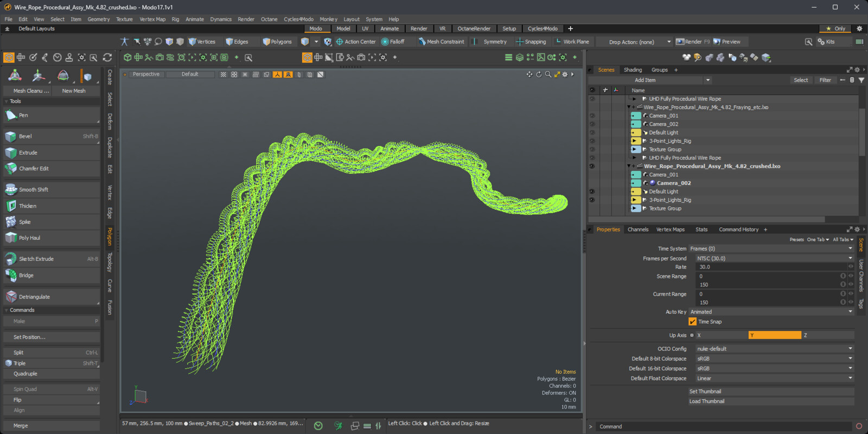Open the Geometry menu
Screen dimensions: 868x434
(x=99, y=20)
